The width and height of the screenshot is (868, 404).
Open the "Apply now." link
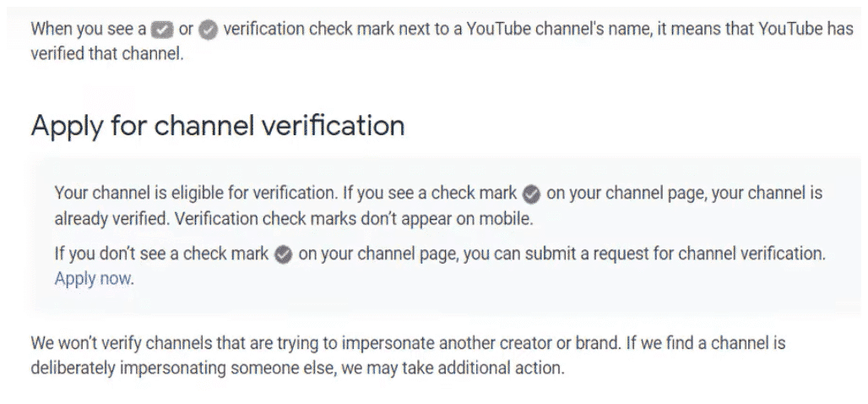94,278
